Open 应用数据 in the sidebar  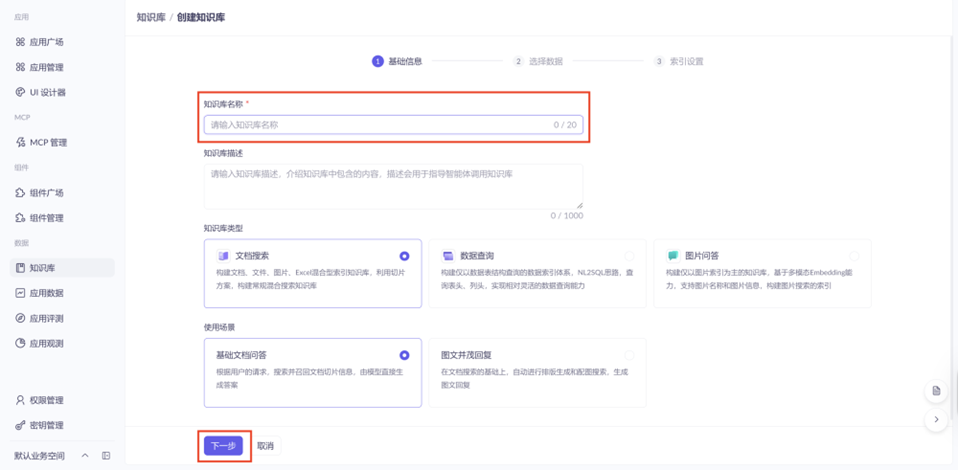click(62, 293)
